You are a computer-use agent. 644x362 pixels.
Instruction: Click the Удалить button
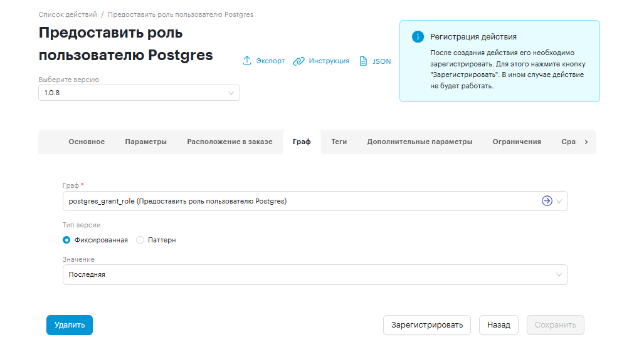(70, 325)
